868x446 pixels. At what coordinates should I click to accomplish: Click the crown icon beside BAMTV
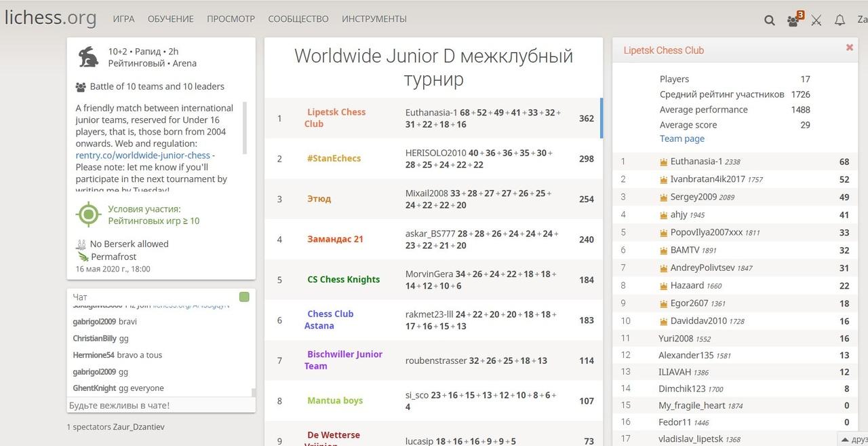[x=664, y=250]
